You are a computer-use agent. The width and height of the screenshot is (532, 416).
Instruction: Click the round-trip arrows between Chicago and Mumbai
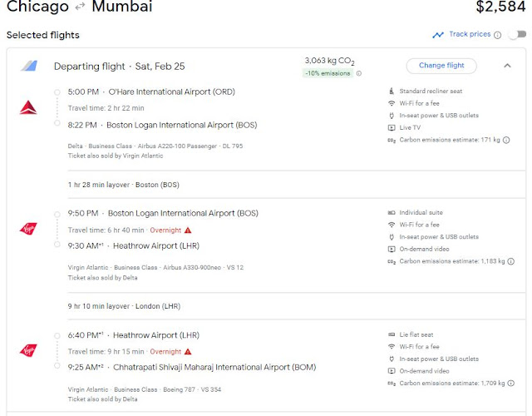click(80, 6)
